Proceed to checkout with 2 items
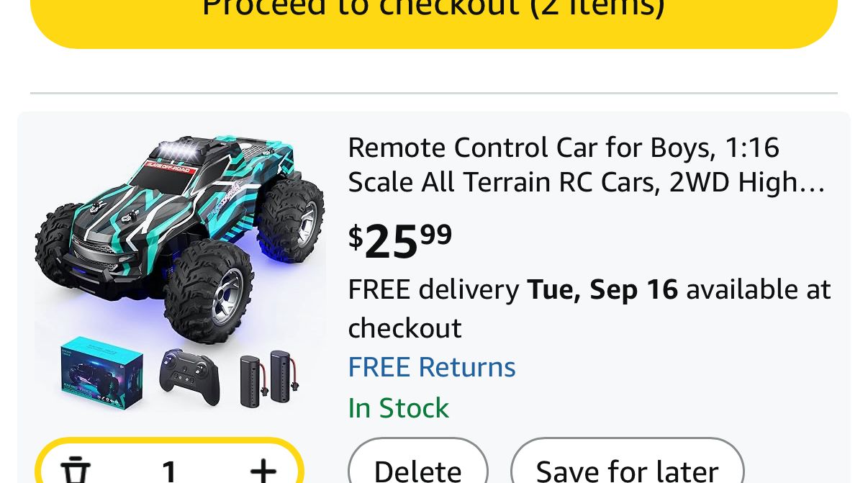 click(x=433, y=14)
